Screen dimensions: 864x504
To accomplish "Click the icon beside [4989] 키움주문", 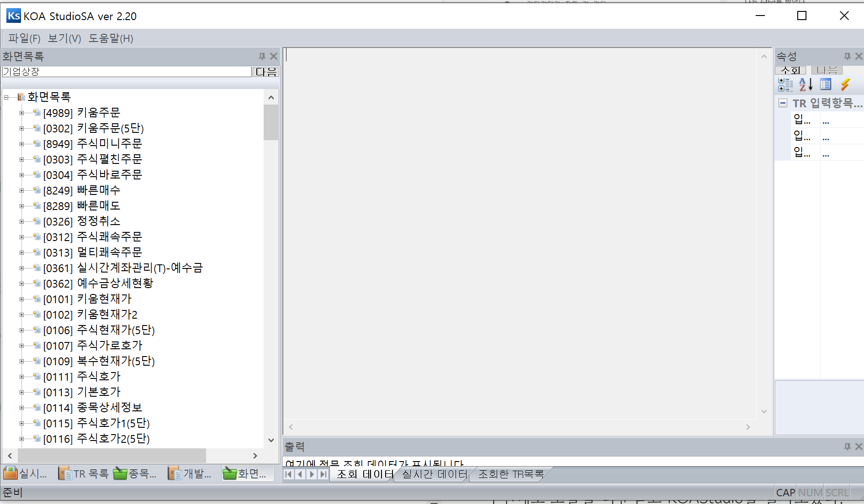I will tap(37, 113).
